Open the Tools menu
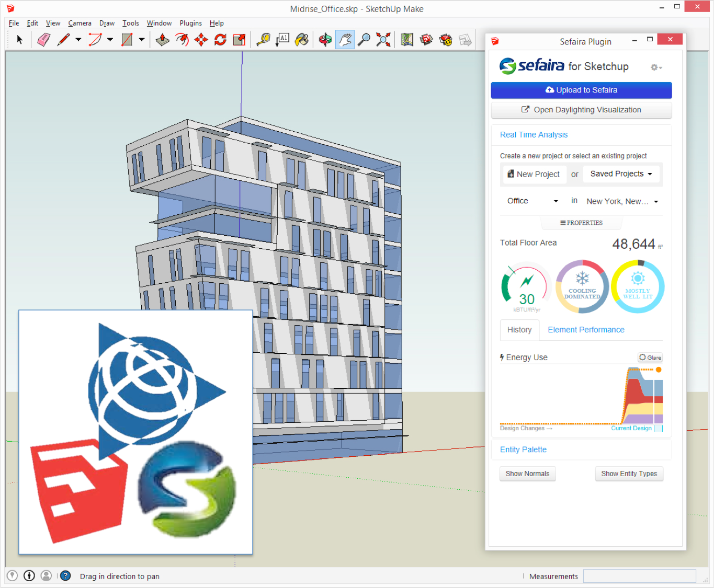 tap(131, 23)
